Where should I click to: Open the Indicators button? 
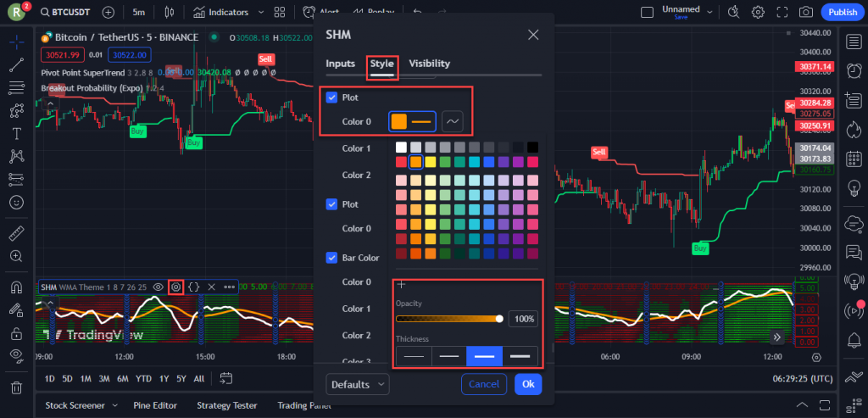point(221,12)
